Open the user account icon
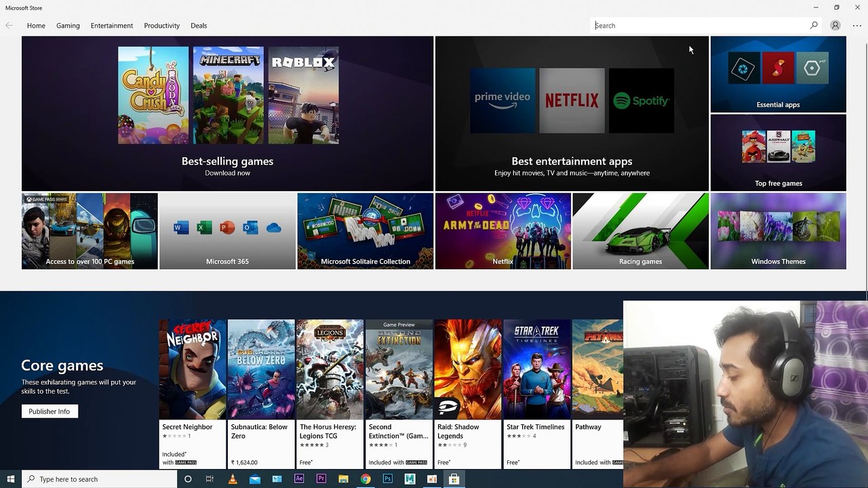This screenshot has height=488, width=868. coord(835,26)
